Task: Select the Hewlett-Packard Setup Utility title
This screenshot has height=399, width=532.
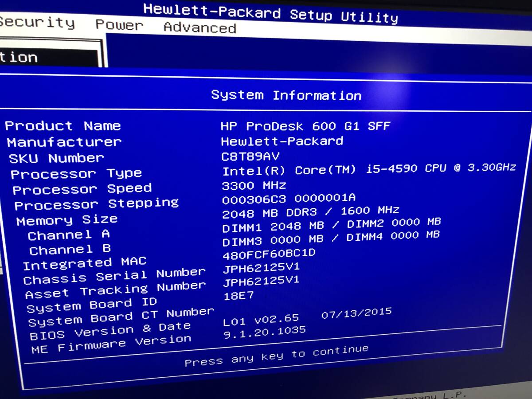Action: click(270, 13)
